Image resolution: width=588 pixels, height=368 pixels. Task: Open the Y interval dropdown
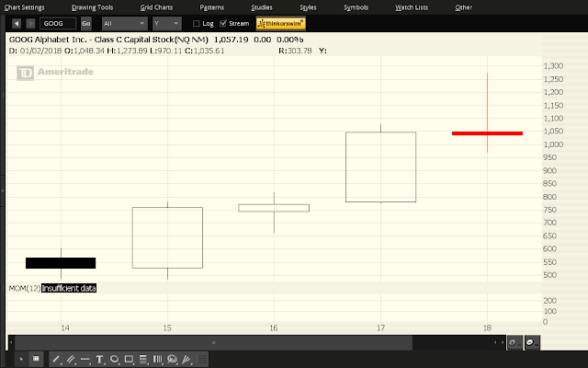[167, 24]
